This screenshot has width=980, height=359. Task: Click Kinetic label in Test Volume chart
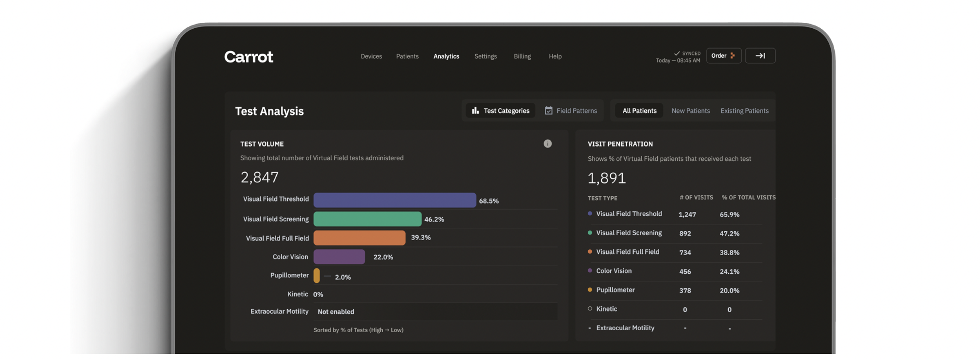(298, 294)
